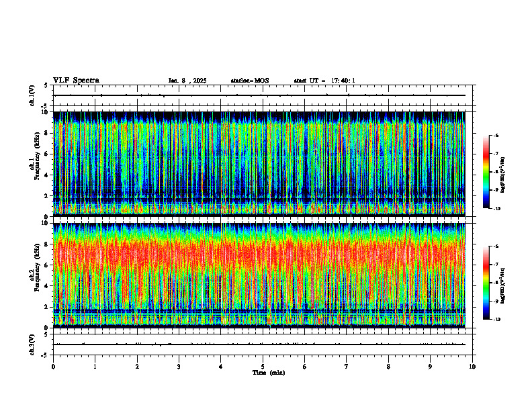Click the "-6" label on ch.1 color bar
The height and width of the screenshot is (411, 532).
click(x=496, y=135)
